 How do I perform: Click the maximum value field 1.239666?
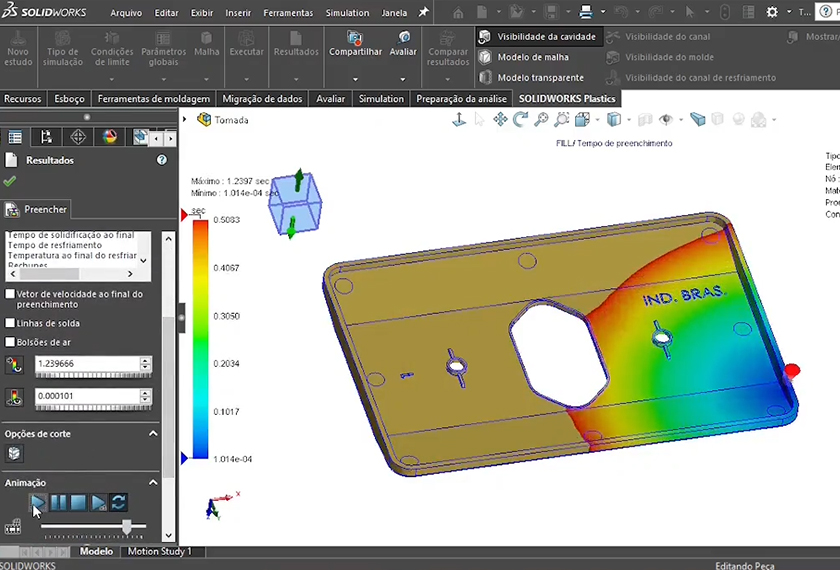(87, 364)
